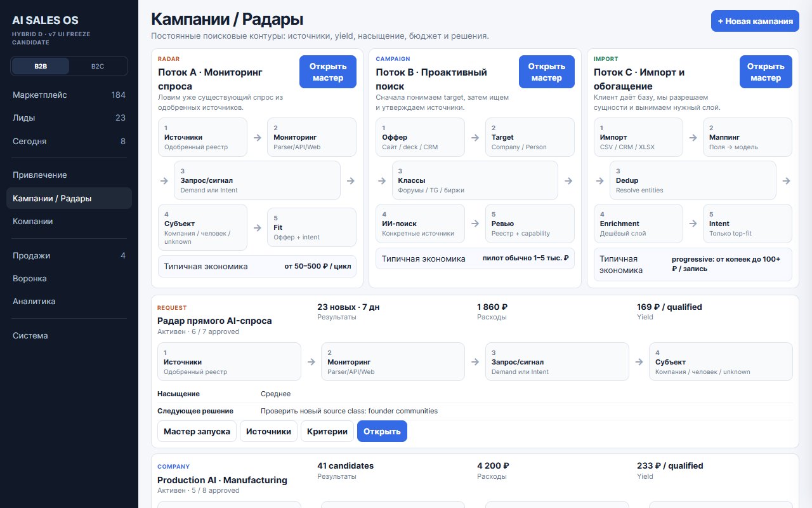Open the master for Поток C
The height and width of the screenshot is (508, 812).
[x=766, y=72]
